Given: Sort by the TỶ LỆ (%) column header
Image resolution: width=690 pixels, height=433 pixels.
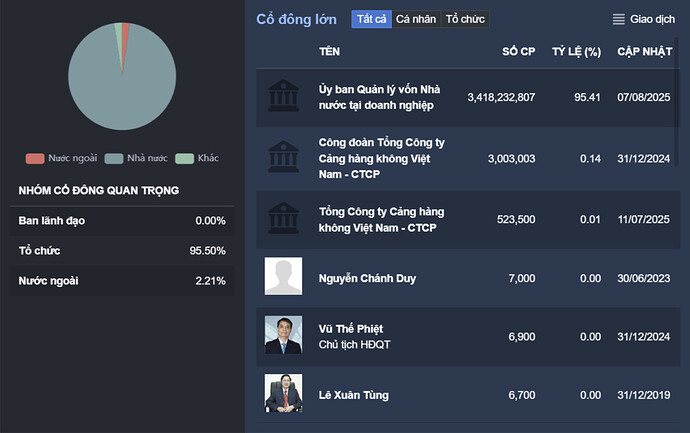Looking at the screenshot, I should tap(576, 51).
